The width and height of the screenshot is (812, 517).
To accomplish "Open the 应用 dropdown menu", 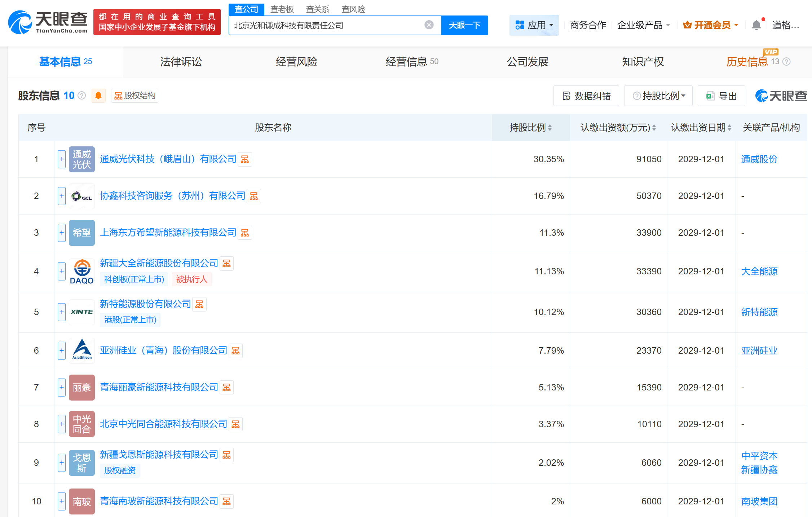I will 534,25.
